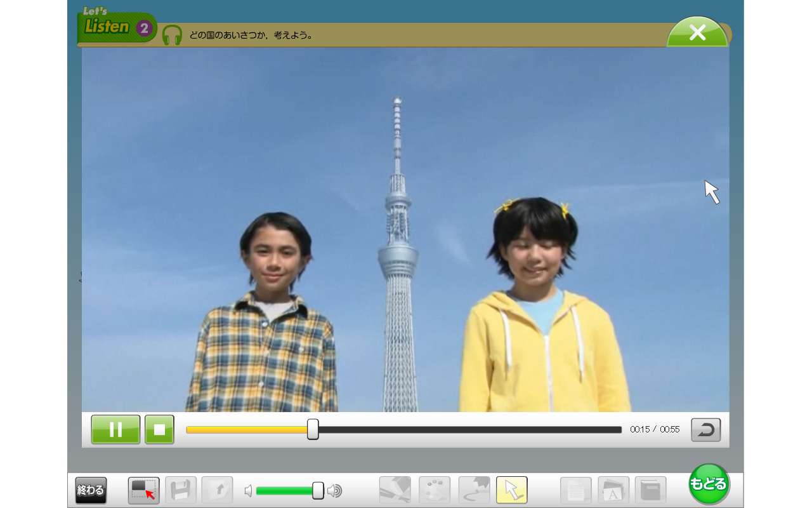Click the letter A text cards icon
Viewport: 812px width, 508px height.
click(x=613, y=490)
